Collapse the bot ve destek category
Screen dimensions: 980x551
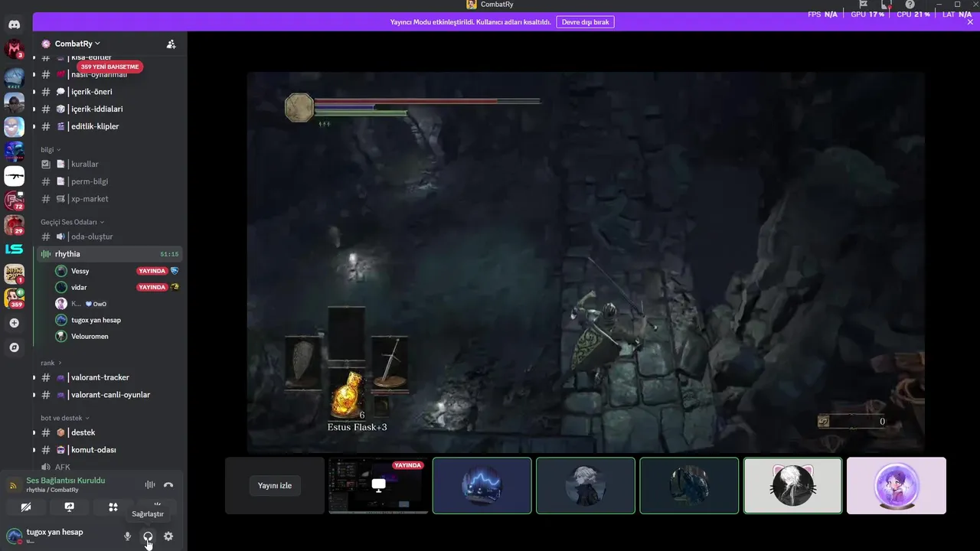(65, 418)
